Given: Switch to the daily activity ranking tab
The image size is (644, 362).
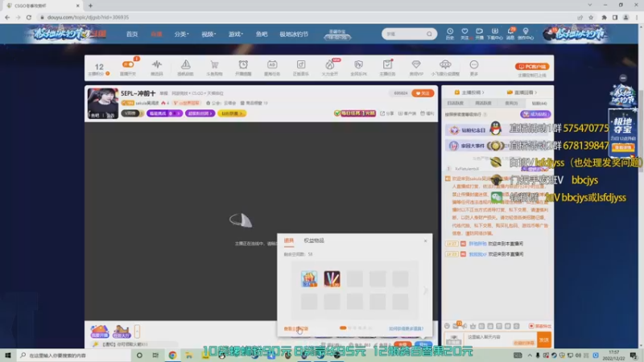Looking at the screenshot, I should click(455, 103).
